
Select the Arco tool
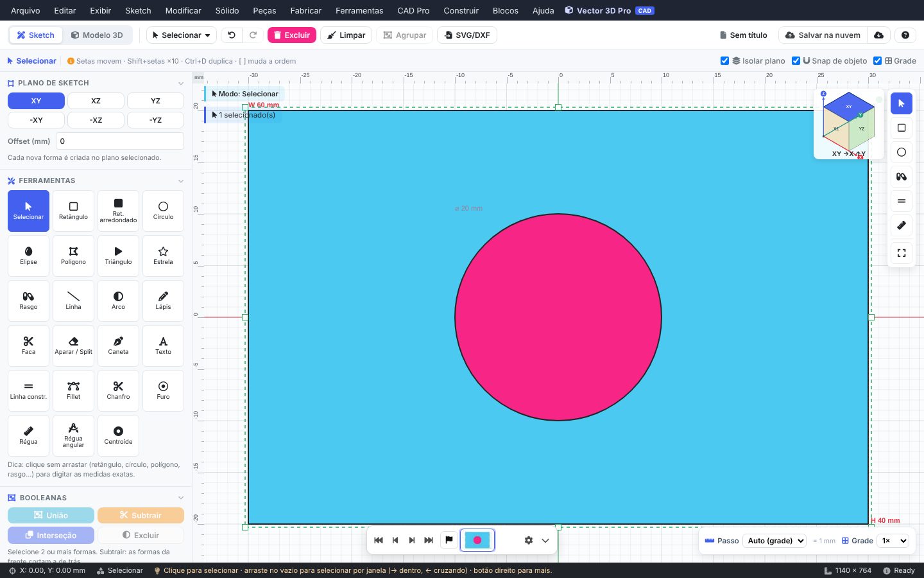pos(118,301)
